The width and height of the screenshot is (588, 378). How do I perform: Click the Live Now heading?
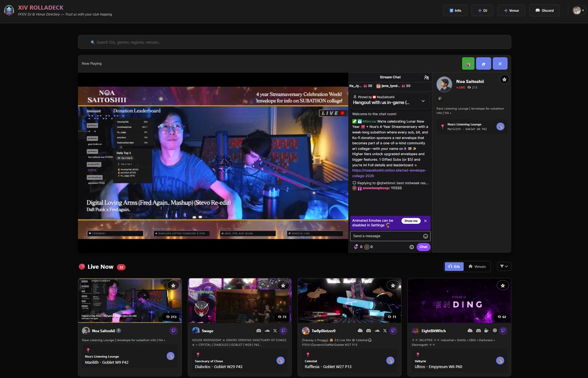click(x=100, y=267)
